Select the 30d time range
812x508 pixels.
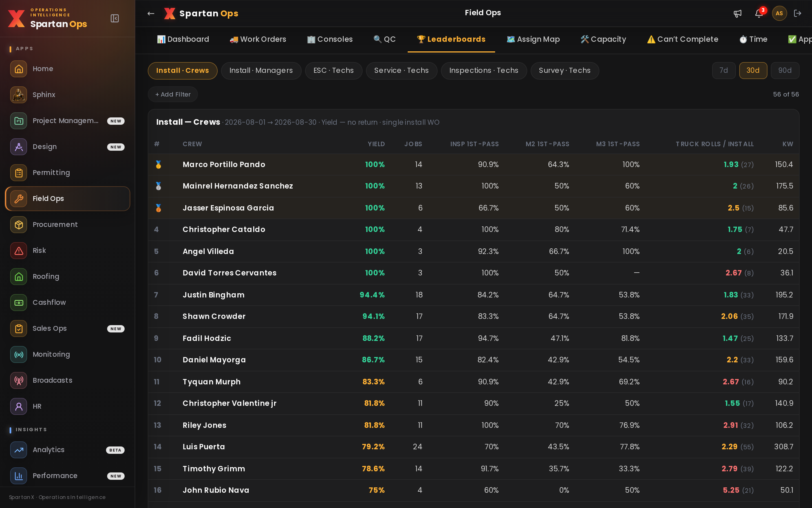[753, 71]
